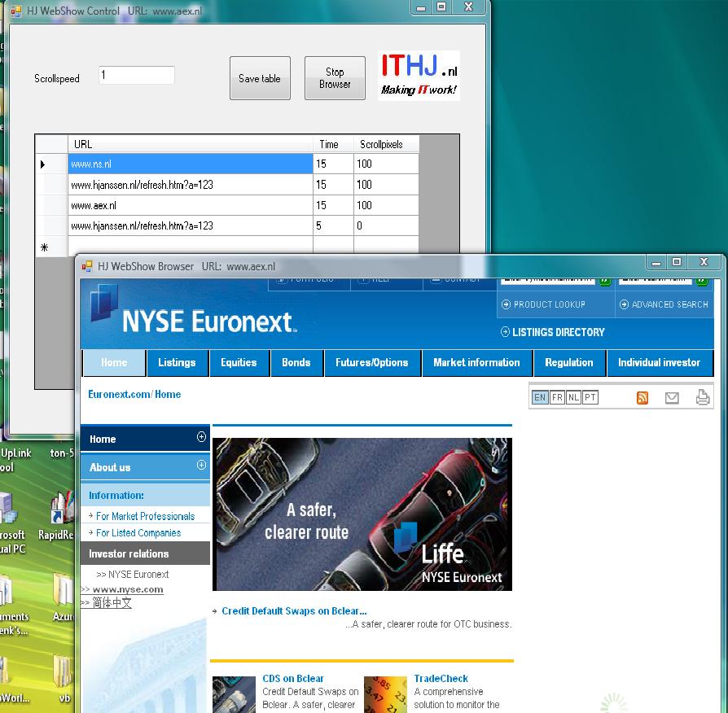Open the Listings navigation tab

(x=177, y=362)
